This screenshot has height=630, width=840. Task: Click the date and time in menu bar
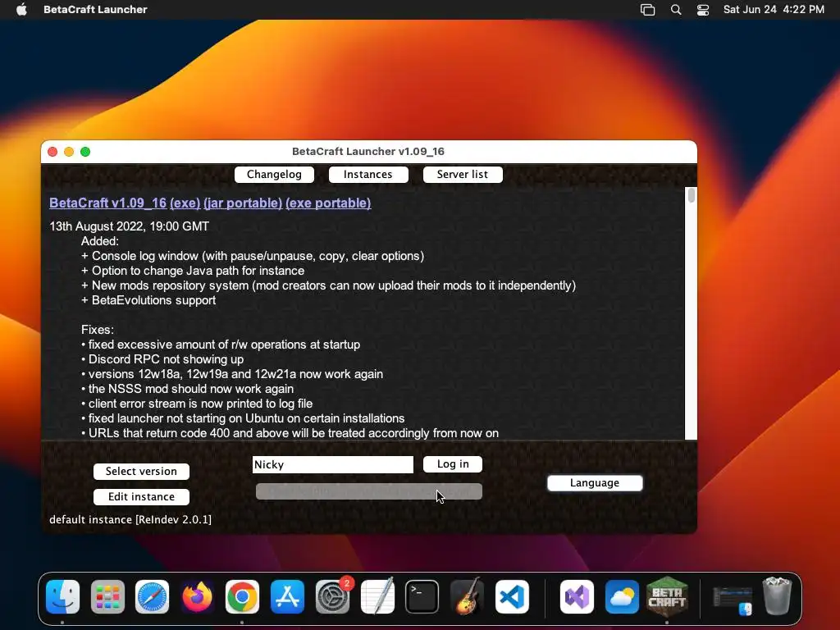tap(774, 9)
